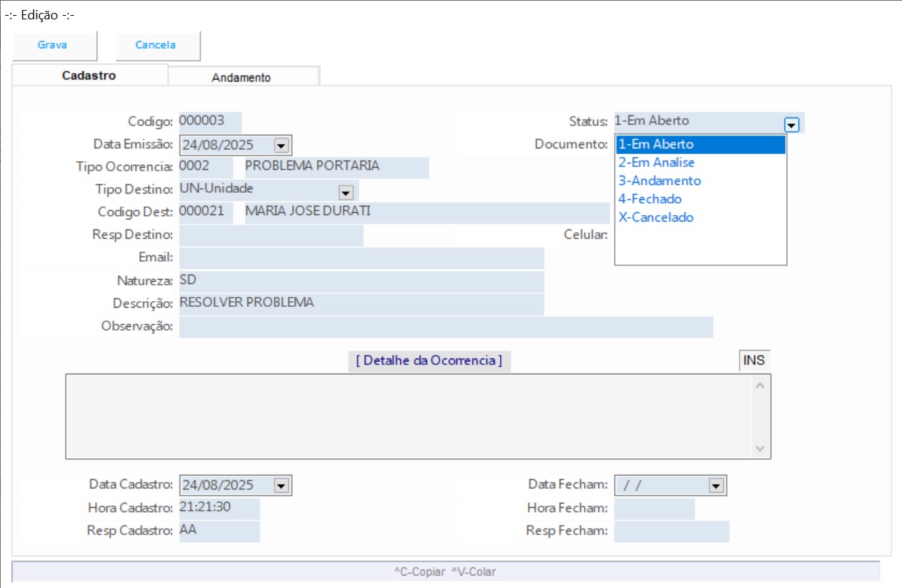Click the Resp Destino input field
This screenshot has width=902, height=588.
click(271, 235)
